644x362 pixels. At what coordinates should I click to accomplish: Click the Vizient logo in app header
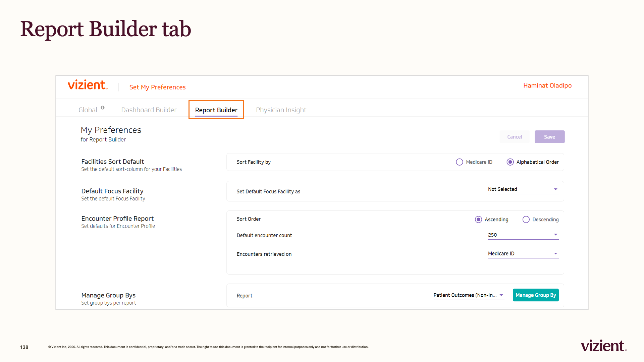[x=88, y=85]
